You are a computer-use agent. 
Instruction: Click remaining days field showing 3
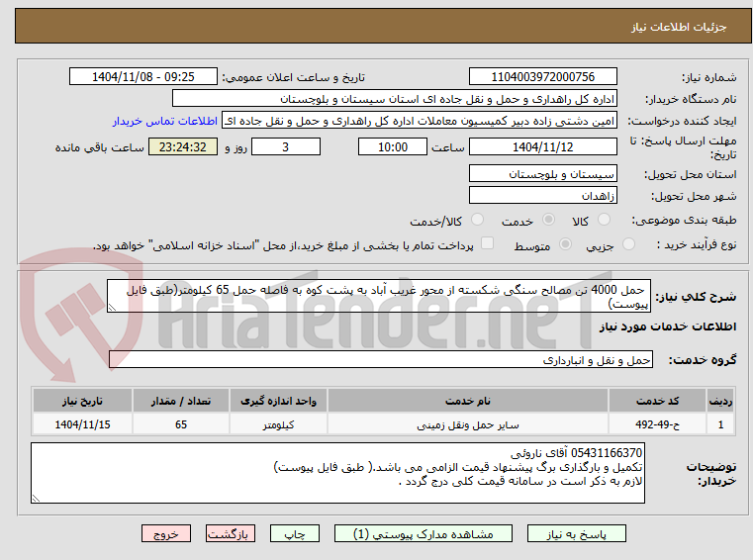point(286,147)
